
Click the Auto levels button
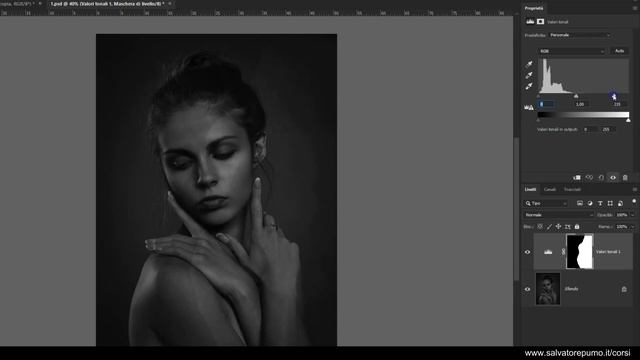pos(620,51)
